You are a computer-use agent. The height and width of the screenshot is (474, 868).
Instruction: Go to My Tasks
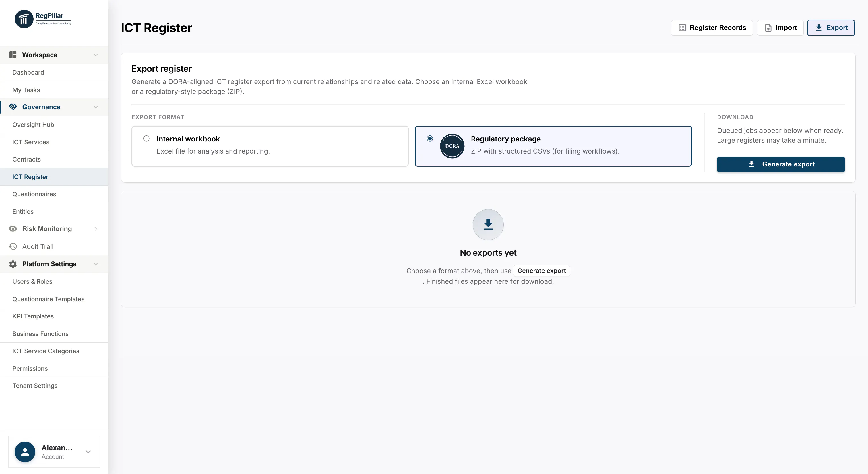click(54, 90)
